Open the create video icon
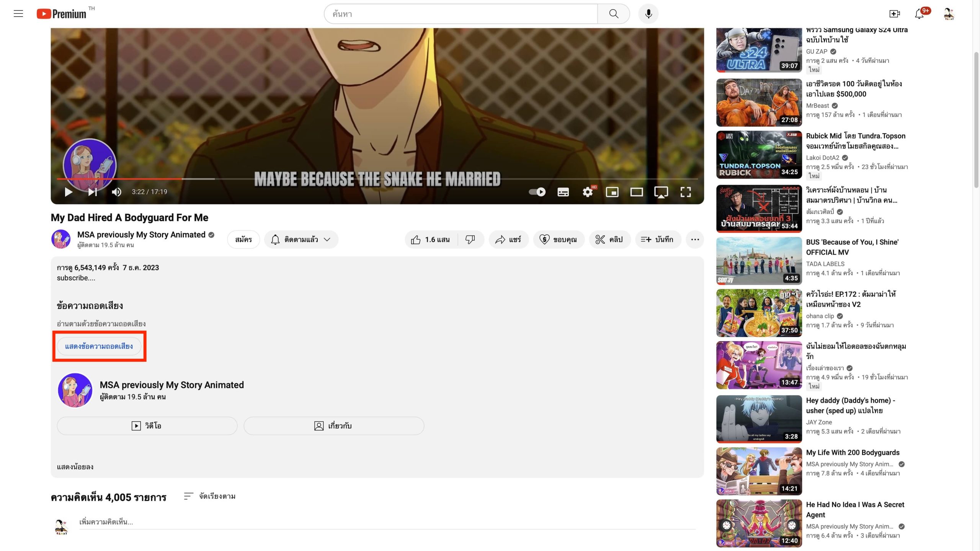The width and height of the screenshot is (980, 551). [x=894, y=14]
